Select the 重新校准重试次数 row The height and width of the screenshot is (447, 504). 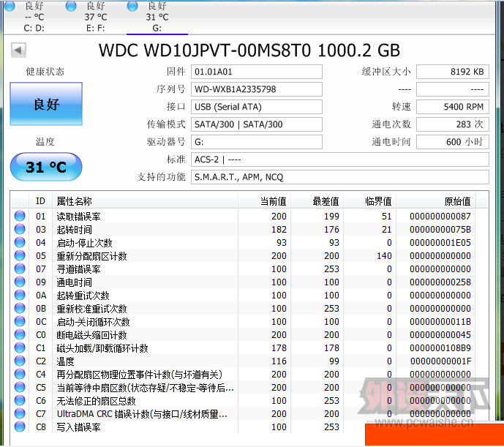coord(244,309)
